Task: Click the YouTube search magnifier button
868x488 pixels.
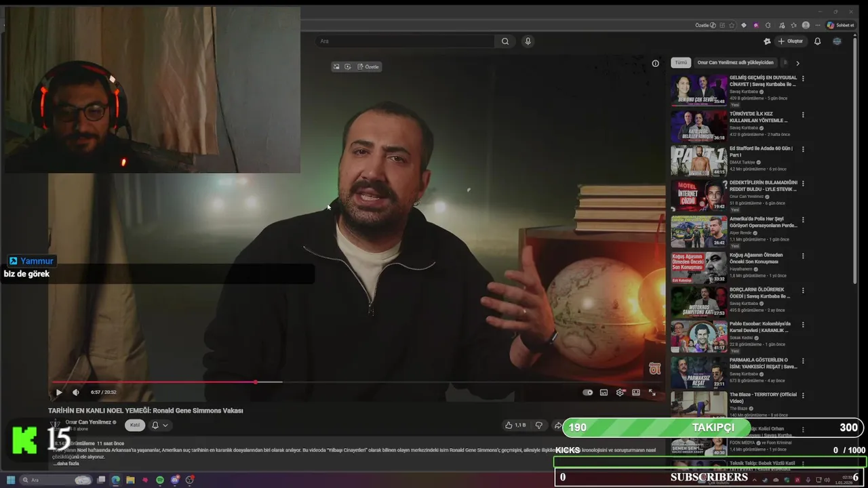Action: (505, 41)
